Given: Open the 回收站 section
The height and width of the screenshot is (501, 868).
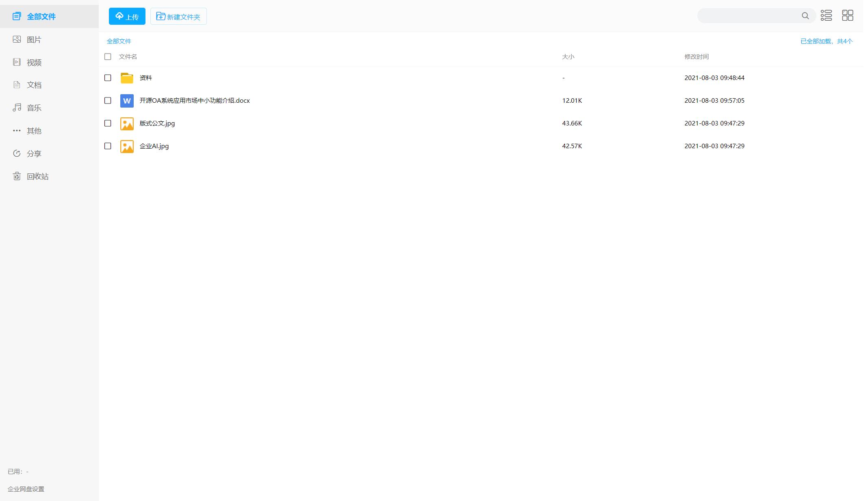Looking at the screenshot, I should tap(49, 176).
